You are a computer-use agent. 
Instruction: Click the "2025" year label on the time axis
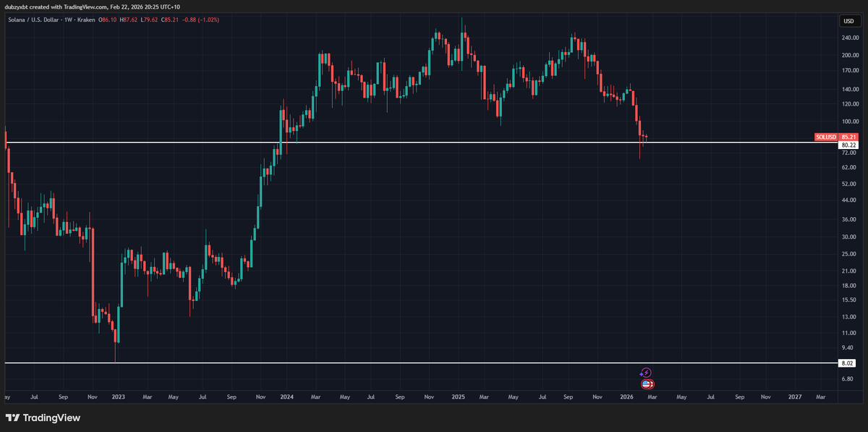pos(459,397)
